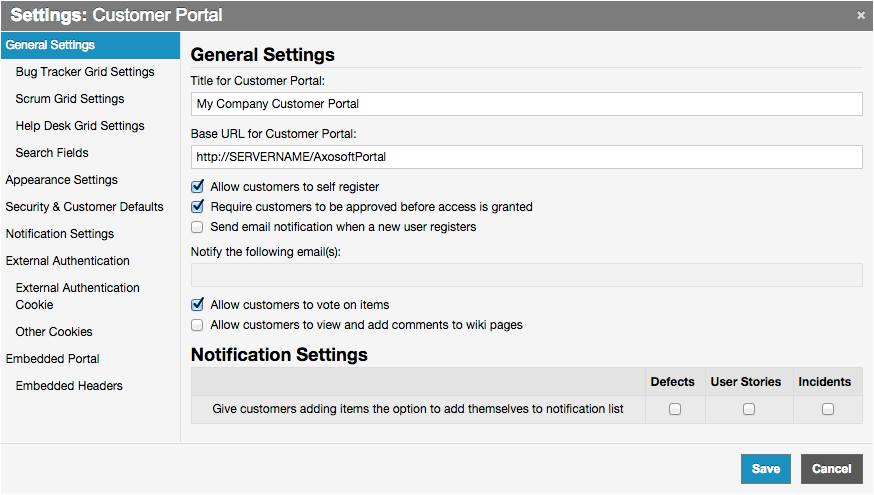
Task: Check the User Stories notification checkbox
Action: (748, 409)
